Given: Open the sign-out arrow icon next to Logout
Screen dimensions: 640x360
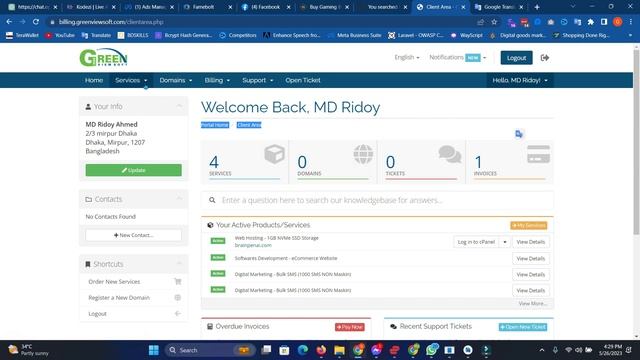Looking at the screenshot, I should pos(544,58).
